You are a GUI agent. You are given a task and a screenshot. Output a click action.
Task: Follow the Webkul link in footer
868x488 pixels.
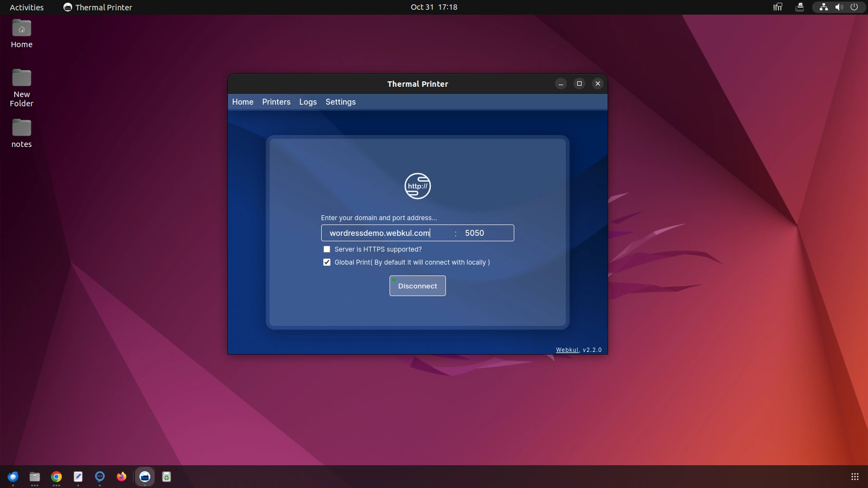pos(567,350)
